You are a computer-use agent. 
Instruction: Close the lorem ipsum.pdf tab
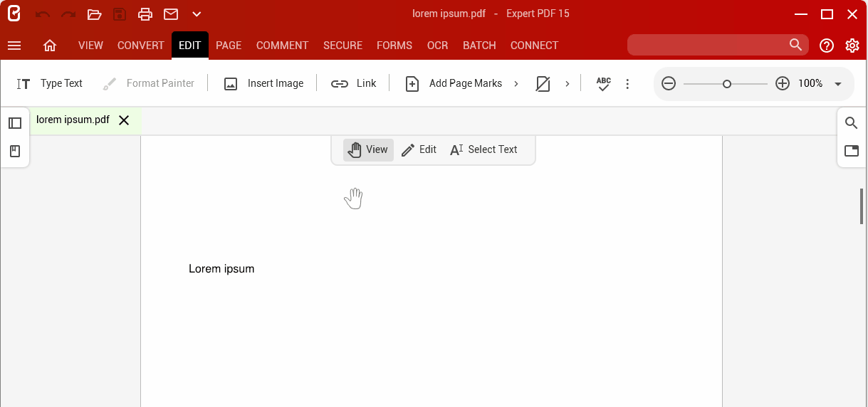[124, 120]
